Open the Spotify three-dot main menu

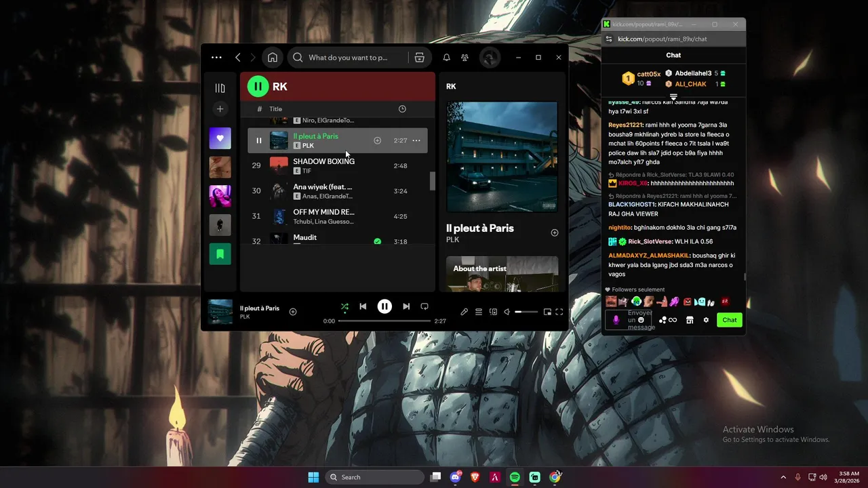[x=216, y=58]
